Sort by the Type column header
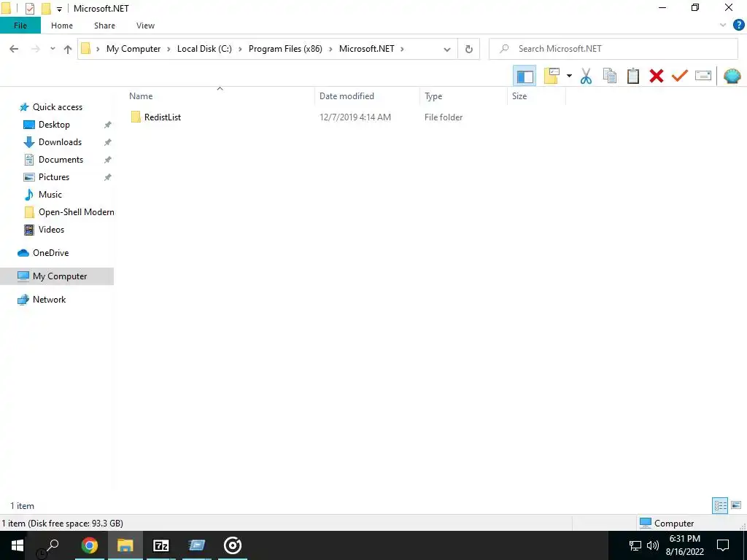The height and width of the screenshot is (560, 747). [463, 96]
